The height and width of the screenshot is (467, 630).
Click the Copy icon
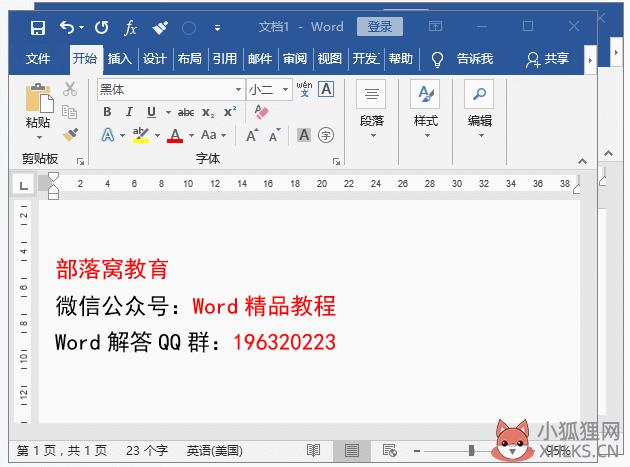[70, 112]
